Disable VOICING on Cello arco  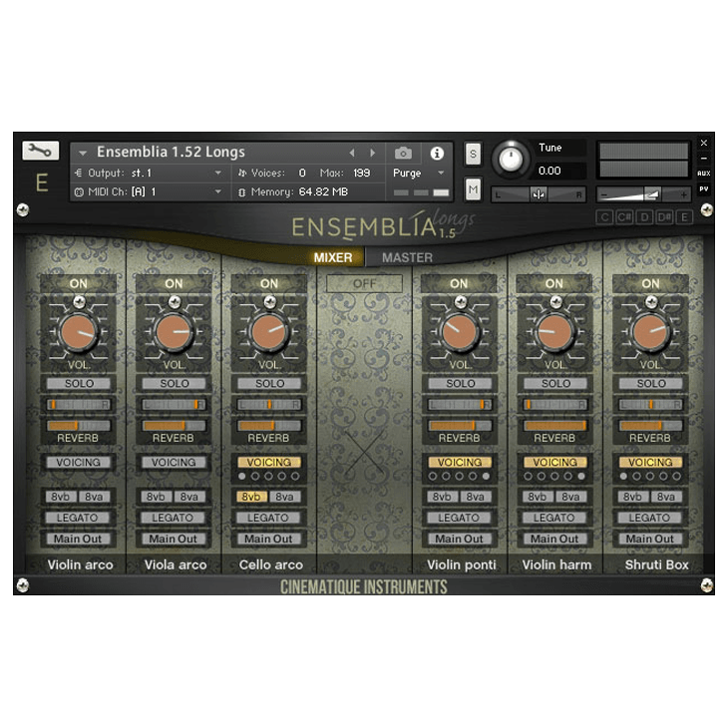(269, 463)
